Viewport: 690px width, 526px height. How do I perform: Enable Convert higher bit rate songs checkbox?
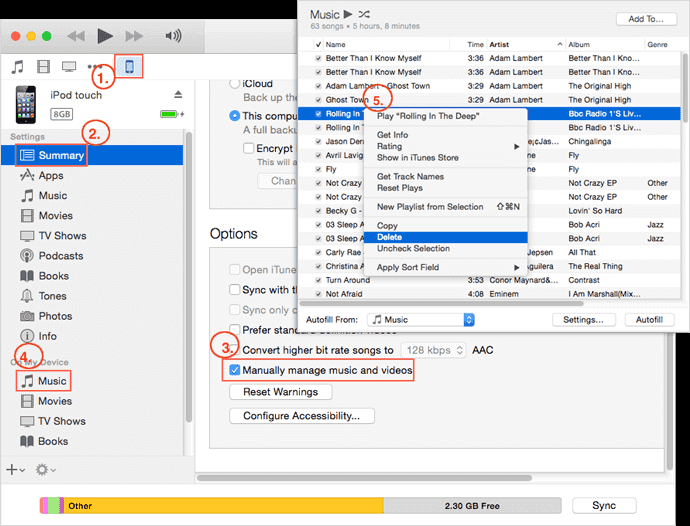[x=235, y=350]
